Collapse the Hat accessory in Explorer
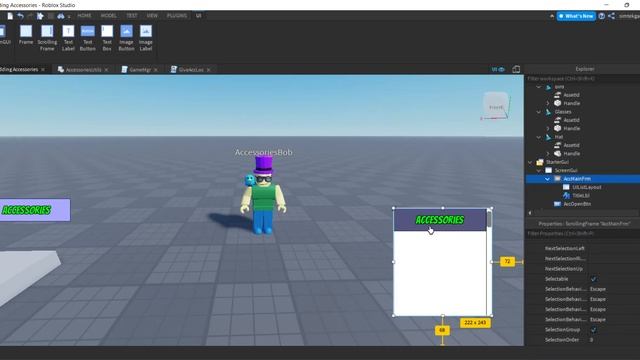This screenshot has width=640, height=360. pos(539,137)
